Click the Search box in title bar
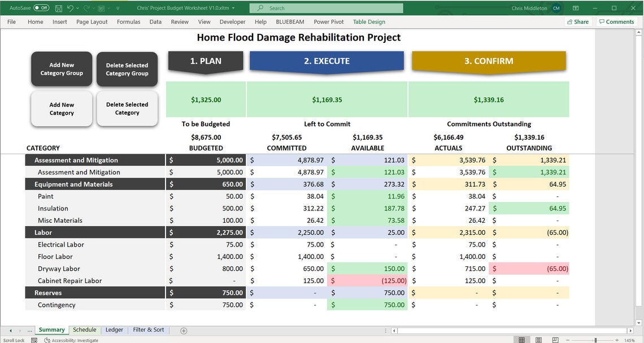Image resolution: width=644 pixels, height=343 pixels. click(327, 8)
